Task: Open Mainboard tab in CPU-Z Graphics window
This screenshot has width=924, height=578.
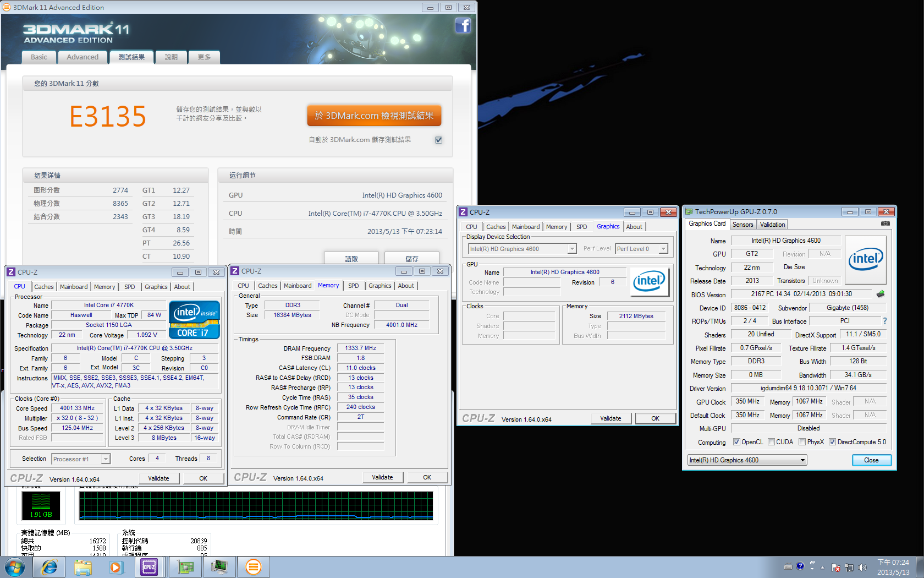Action: (526, 227)
